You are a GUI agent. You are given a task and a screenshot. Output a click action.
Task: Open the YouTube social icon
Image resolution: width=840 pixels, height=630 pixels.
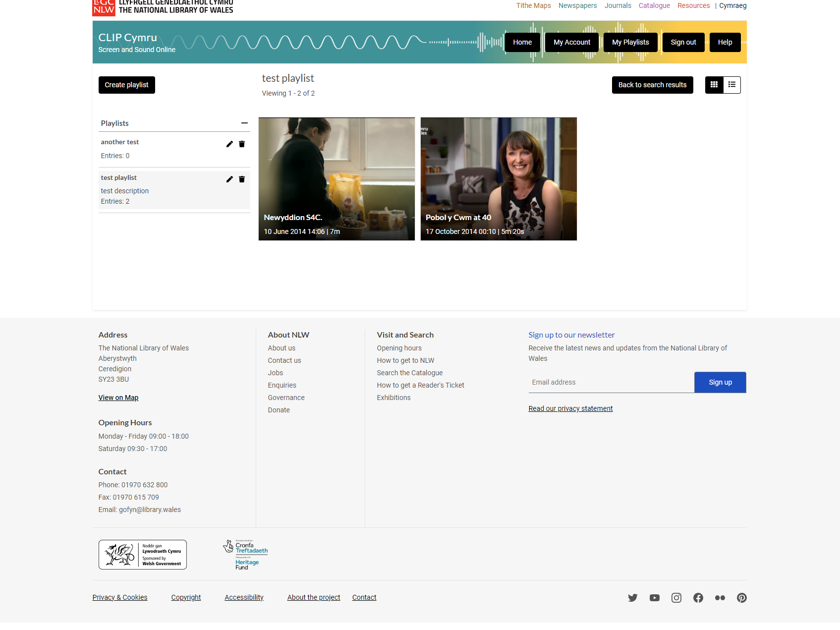tap(655, 598)
